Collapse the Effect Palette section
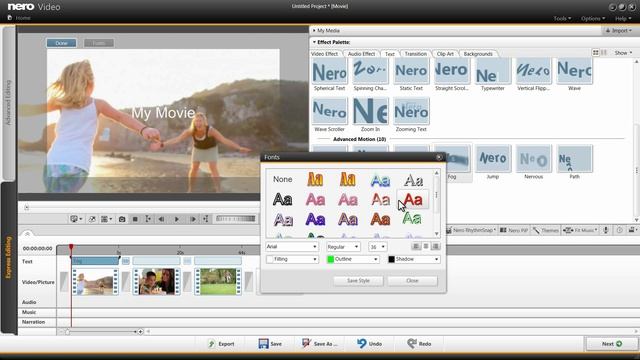The width and height of the screenshot is (640, 360). pyautogui.click(x=314, y=42)
